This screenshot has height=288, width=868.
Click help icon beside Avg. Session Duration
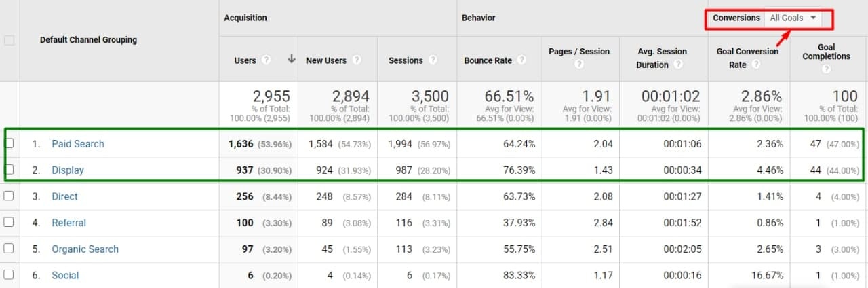click(677, 65)
